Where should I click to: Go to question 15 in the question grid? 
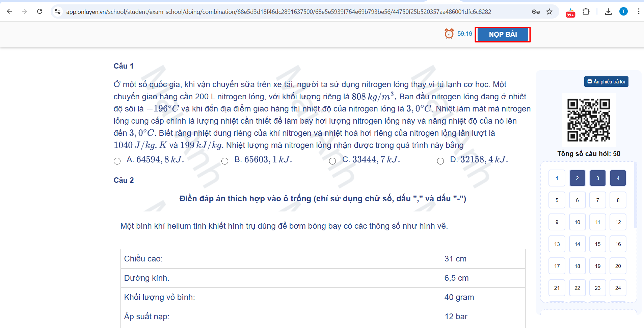pyautogui.click(x=598, y=244)
